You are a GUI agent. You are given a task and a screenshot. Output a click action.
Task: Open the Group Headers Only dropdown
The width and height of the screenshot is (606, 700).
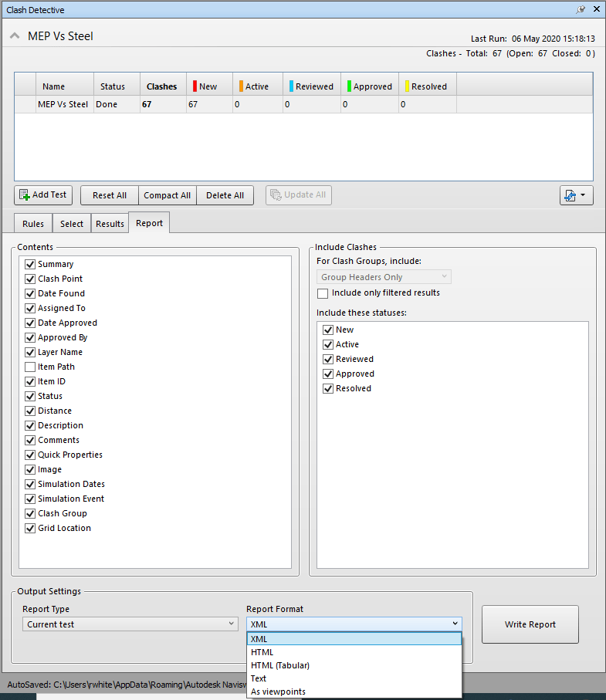click(x=384, y=277)
